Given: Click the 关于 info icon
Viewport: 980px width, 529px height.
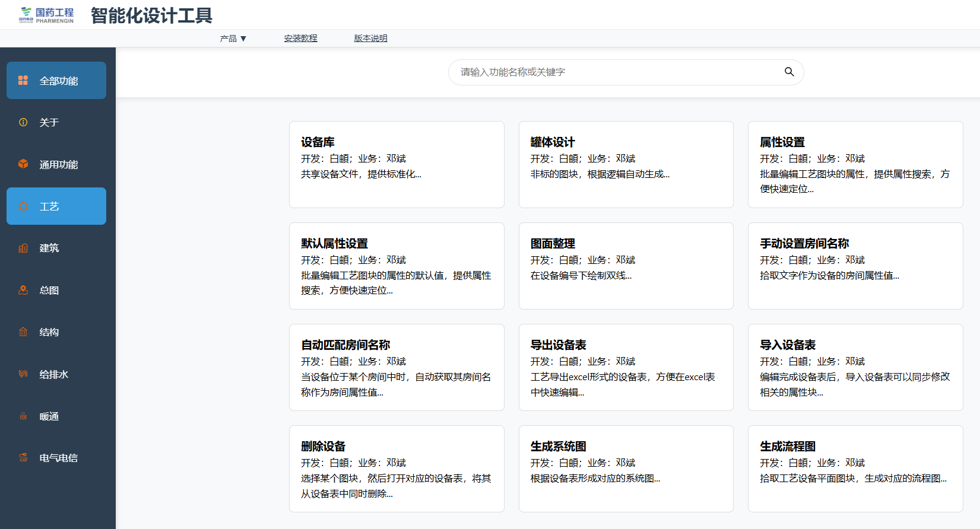Looking at the screenshot, I should pyautogui.click(x=23, y=122).
